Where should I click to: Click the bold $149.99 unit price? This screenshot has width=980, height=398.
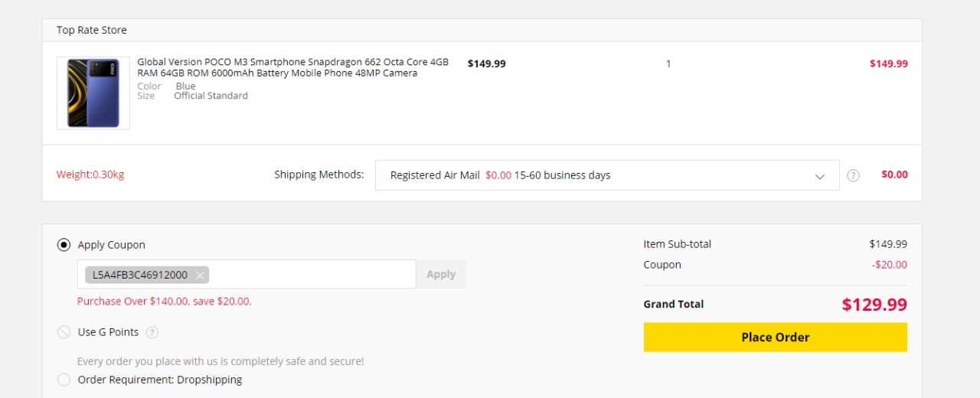487,64
